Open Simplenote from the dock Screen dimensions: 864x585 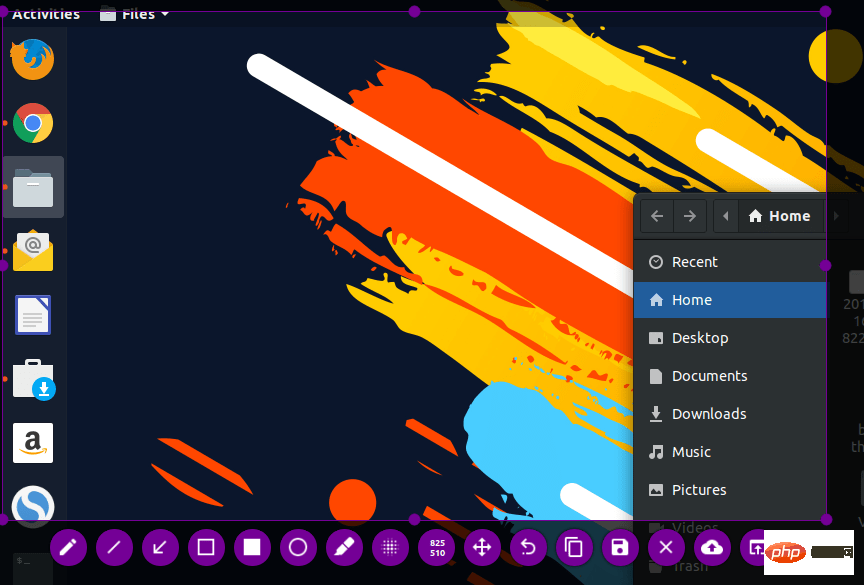click(33, 505)
